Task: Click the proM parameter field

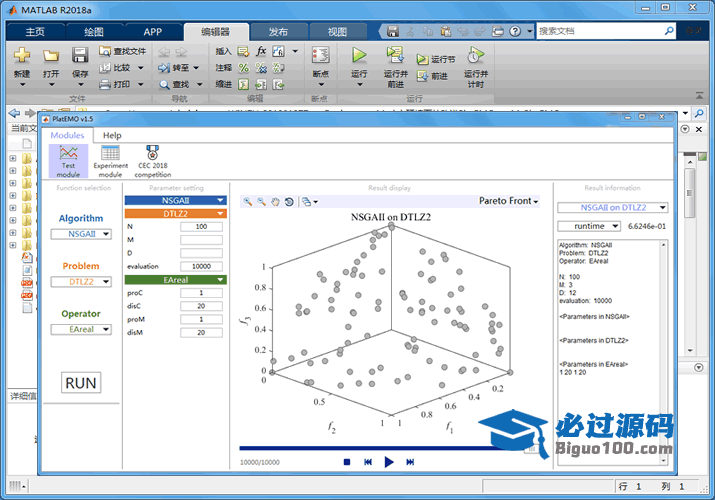Action: pyautogui.click(x=202, y=320)
